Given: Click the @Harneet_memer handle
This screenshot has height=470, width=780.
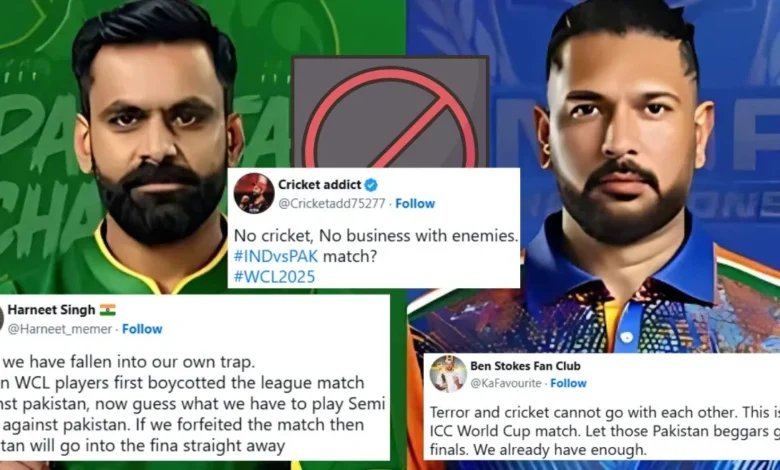Looking at the screenshot, I should (x=60, y=329).
